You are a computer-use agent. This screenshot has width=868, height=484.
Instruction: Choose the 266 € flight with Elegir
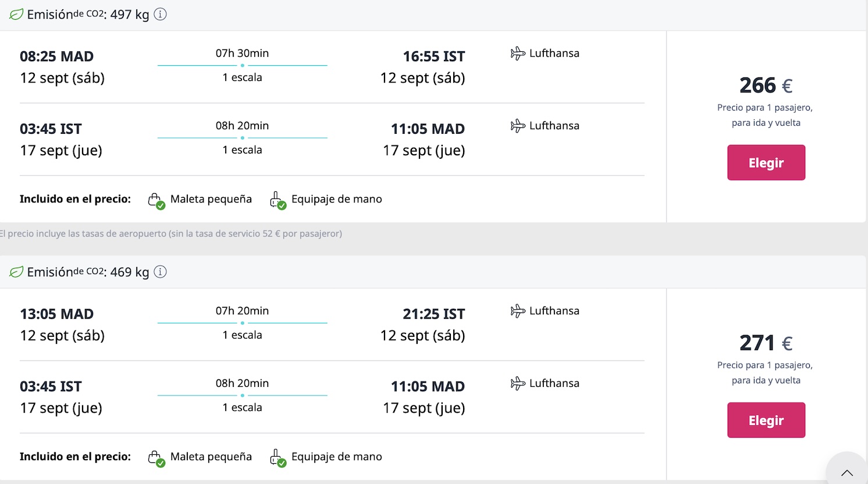(766, 163)
